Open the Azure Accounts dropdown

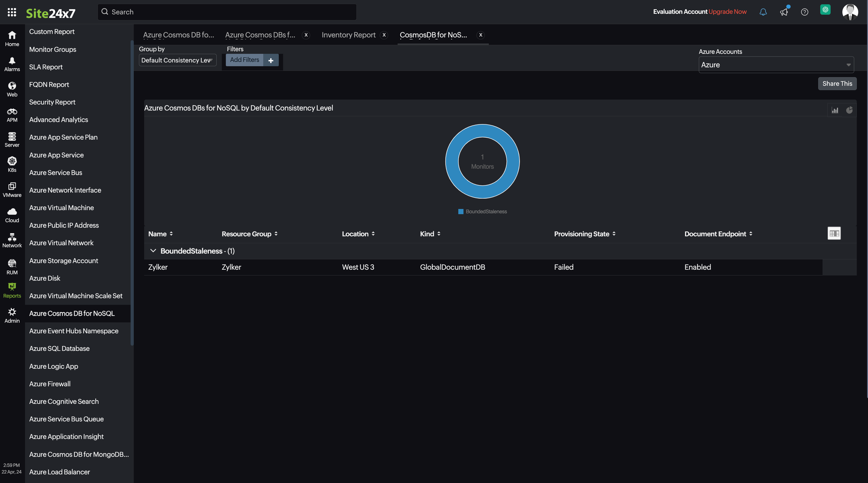[776, 64]
